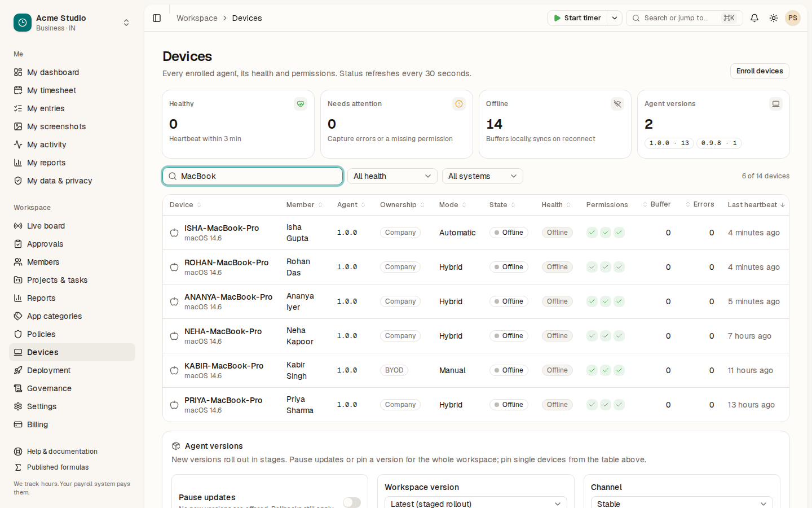The image size is (812, 508).
Task: Switch theme with the sun icon
Action: (774, 18)
